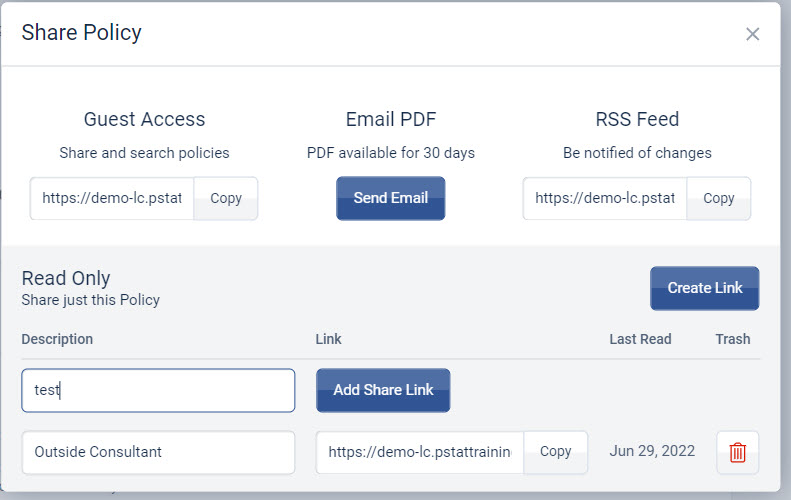791x500 pixels.
Task: Copy the Guest Access URL
Action: [x=225, y=198]
